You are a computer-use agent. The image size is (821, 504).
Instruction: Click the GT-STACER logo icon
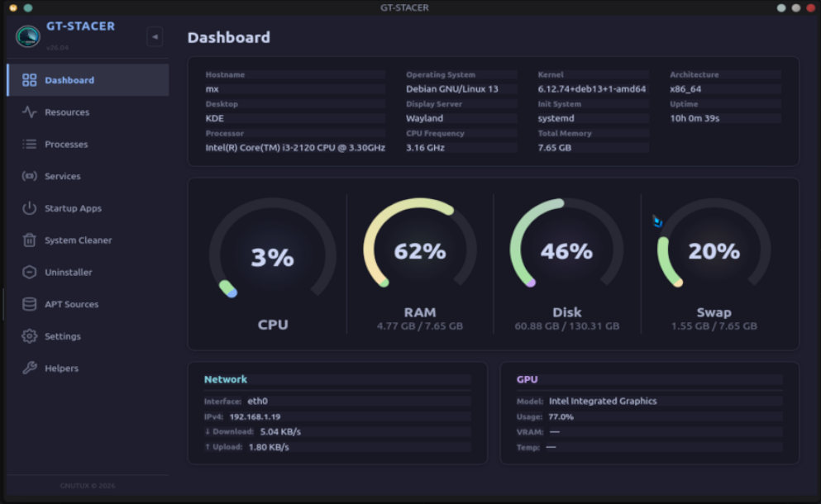click(x=28, y=36)
